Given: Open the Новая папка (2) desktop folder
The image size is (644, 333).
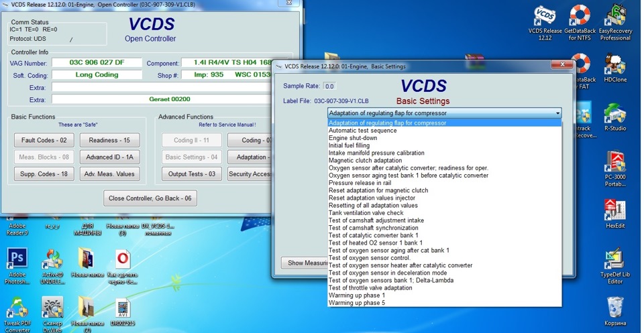Looking at the screenshot, I should tap(87, 315).
